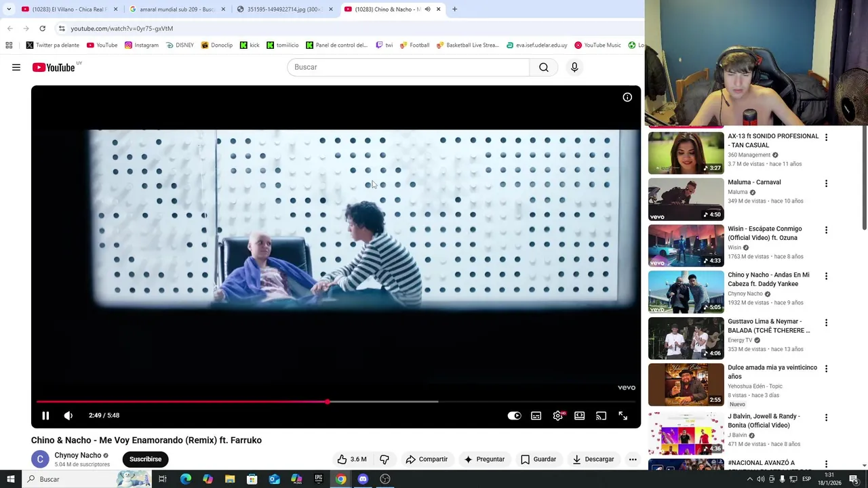Open the YouTube Music bookmark

pos(597,45)
